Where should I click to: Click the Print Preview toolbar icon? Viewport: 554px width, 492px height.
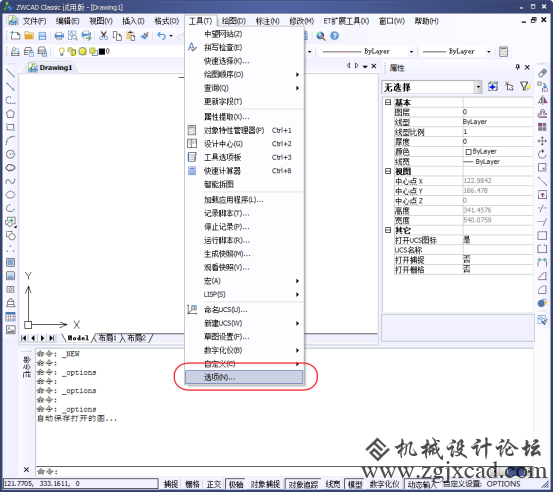pyautogui.click(x=72, y=36)
